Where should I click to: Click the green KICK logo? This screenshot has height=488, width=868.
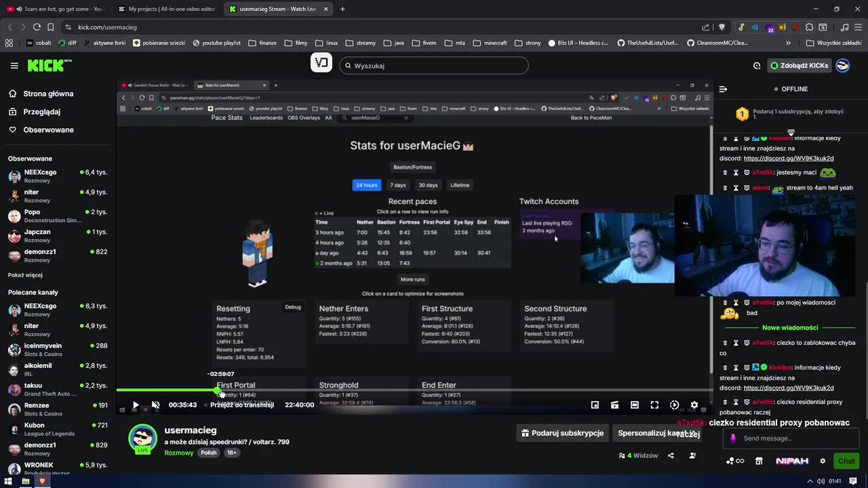[x=49, y=65]
